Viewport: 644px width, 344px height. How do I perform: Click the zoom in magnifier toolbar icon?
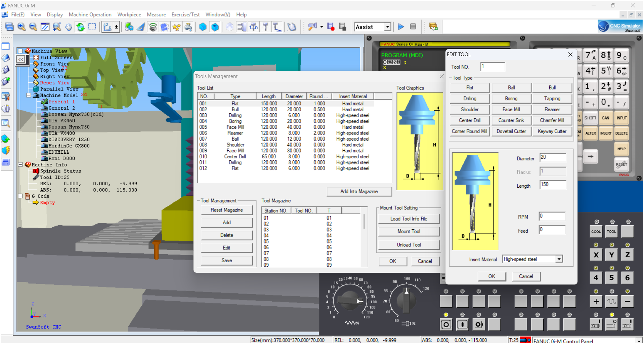[x=22, y=27]
